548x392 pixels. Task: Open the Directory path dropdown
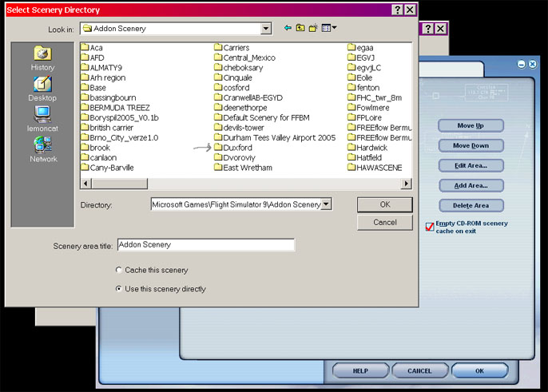point(326,204)
